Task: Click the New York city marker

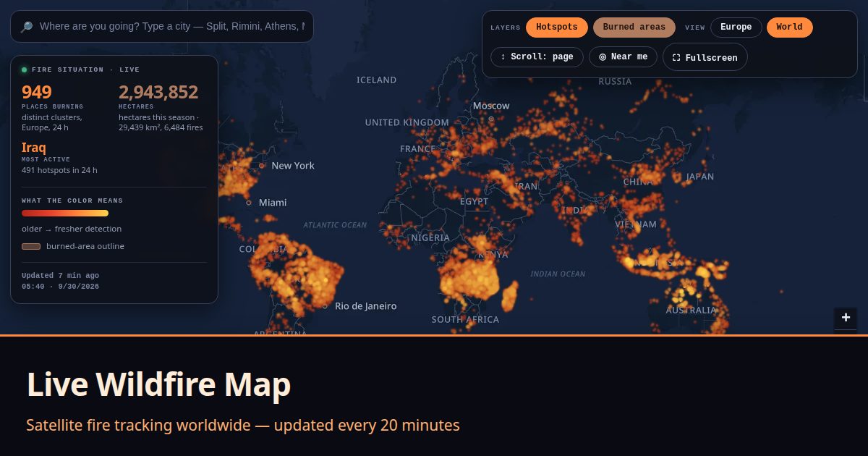Action: (262, 166)
